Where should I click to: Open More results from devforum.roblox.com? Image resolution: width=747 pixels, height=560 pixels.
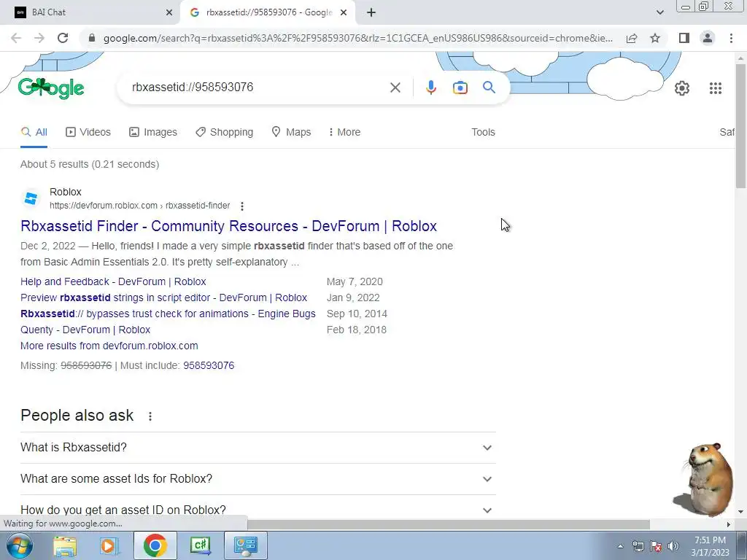(x=109, y=346)
